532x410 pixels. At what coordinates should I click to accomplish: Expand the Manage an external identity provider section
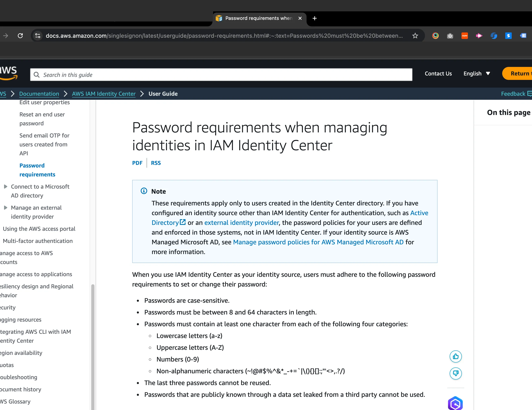click(6, 208)
